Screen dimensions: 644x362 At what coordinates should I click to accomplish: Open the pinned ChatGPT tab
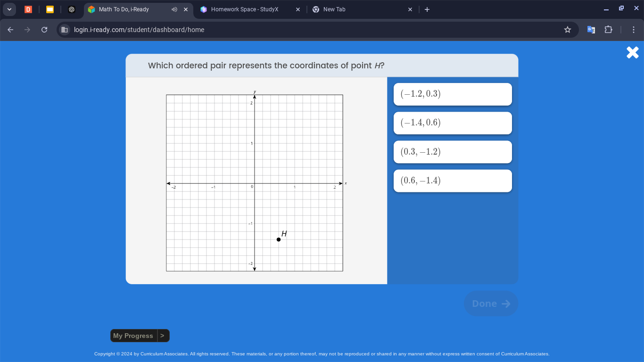[x=72, y=9]
